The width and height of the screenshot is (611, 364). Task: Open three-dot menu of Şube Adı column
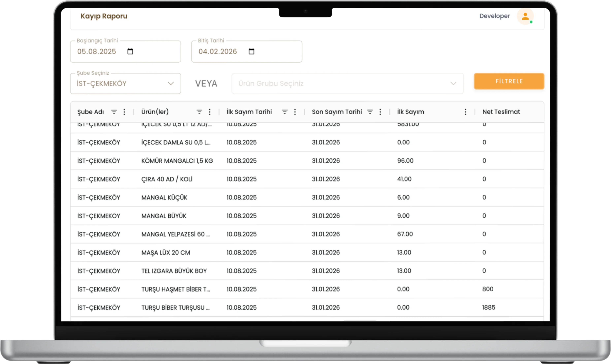124,112
